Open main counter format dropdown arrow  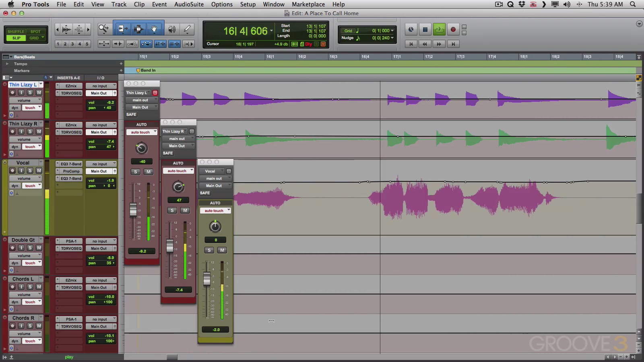[x=271, y=31]
